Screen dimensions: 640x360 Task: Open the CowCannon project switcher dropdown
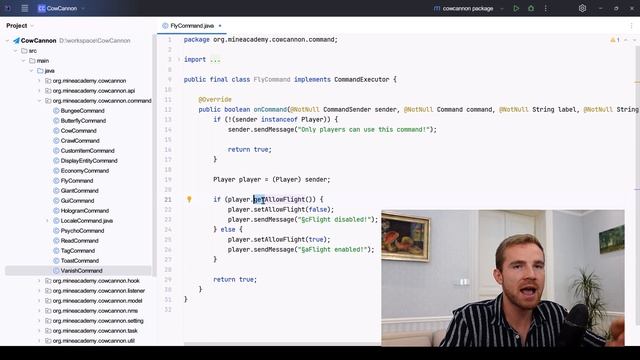coord(62,8)
